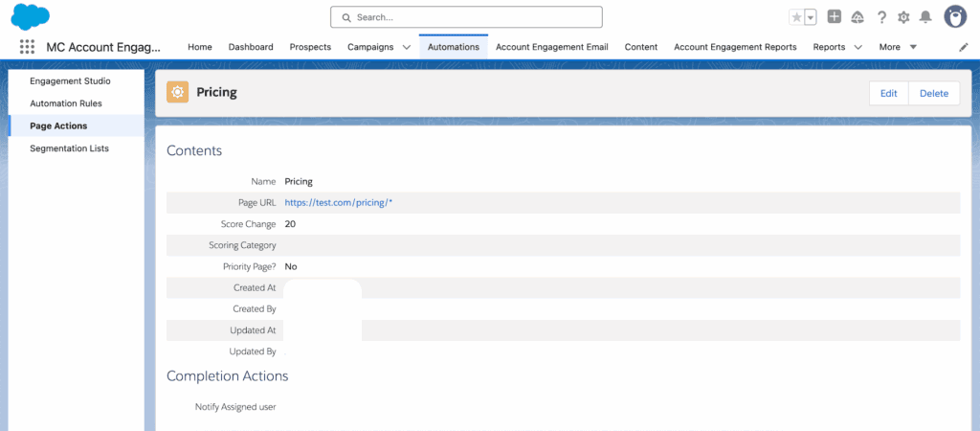980x431 pixels.
Task: Open the Prospects tab
Action: pos(310,47)
